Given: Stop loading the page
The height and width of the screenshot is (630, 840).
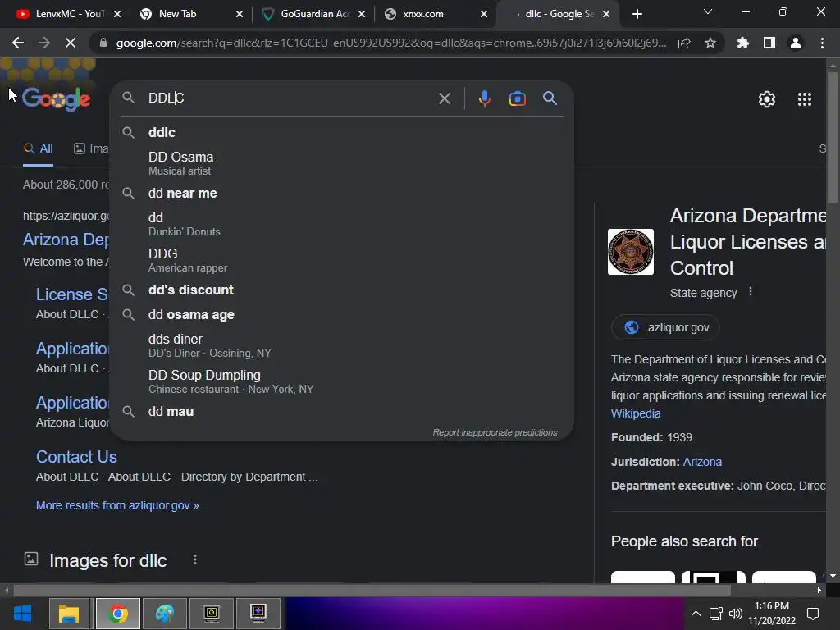Looking at the screenshot, I should pos(71,43).
